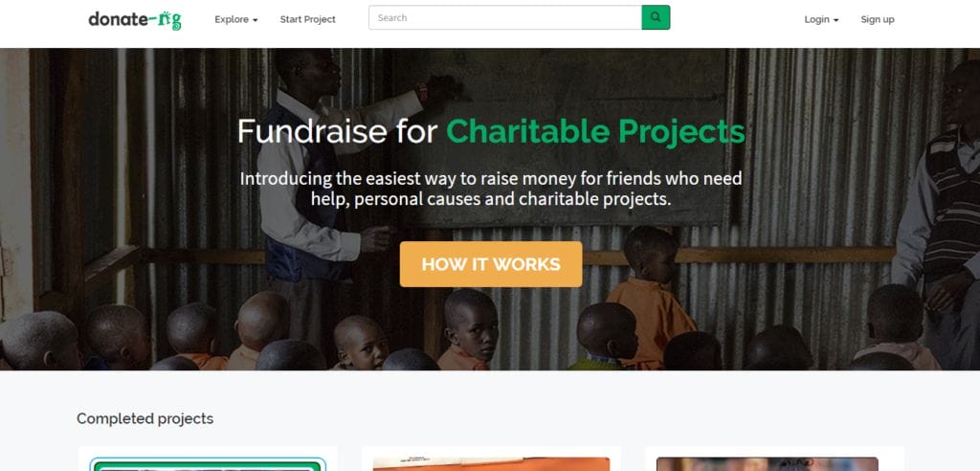Image resolution: width=980 pixels, height=471 pixels.
Task: Click the introductory hero subtitle paragraph
Action: [490, 189]
